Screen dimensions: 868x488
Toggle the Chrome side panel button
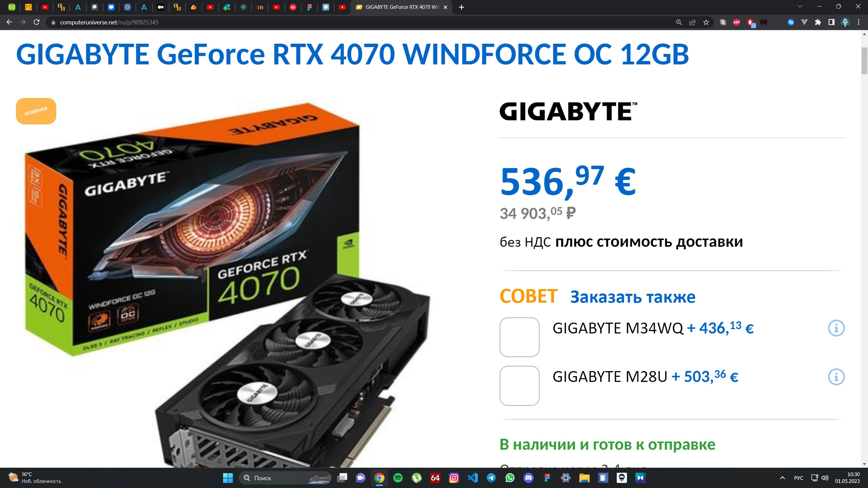click(x=831, y=22)
